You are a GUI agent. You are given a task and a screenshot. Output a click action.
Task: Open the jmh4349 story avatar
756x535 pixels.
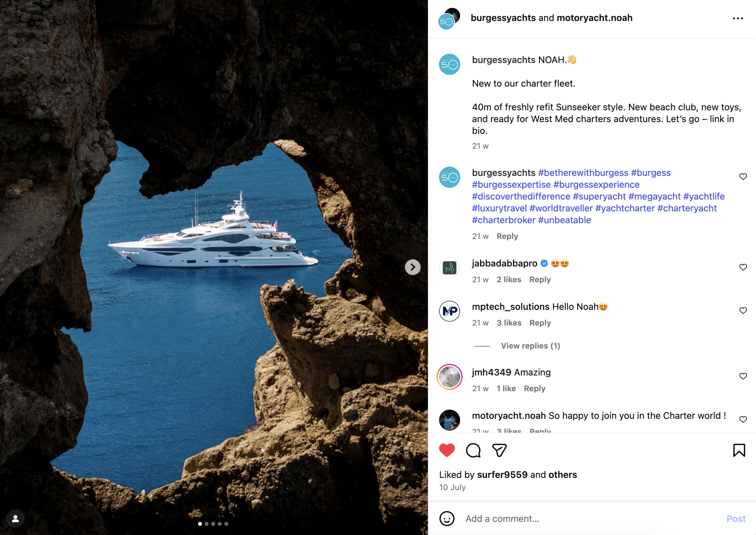coord(450,377)
